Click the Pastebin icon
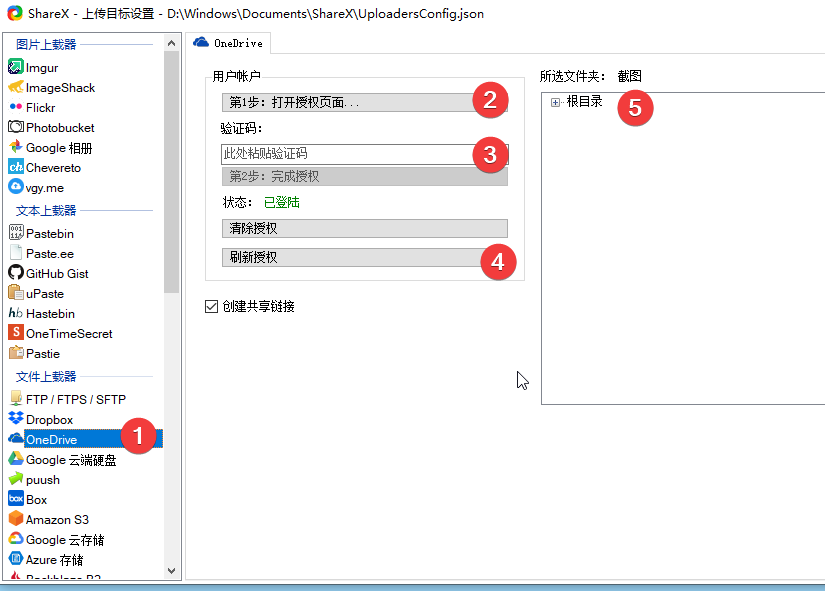This screenshot has width=825, height=591. click(x=16, y=233)
